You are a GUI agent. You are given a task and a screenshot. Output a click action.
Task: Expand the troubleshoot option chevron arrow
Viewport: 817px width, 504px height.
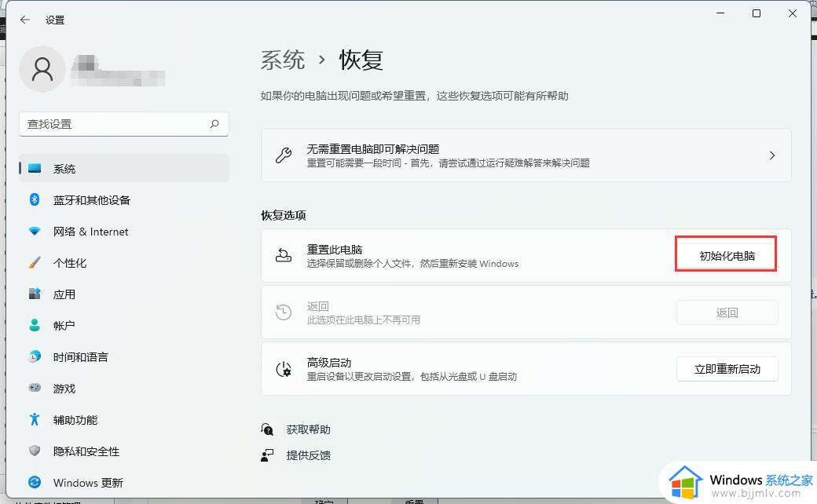(772, 155)
